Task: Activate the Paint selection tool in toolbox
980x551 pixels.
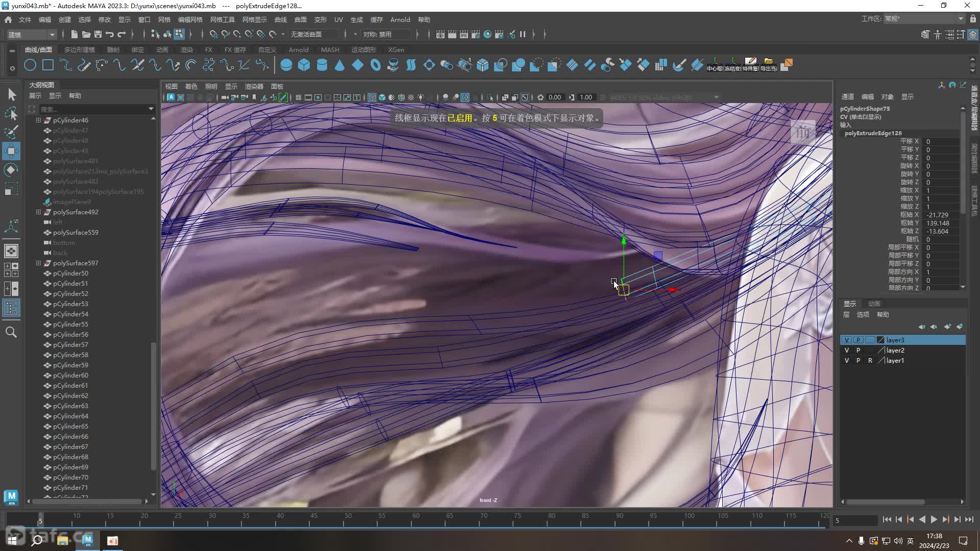Action: pyautogui.click(x=11, y=132)
